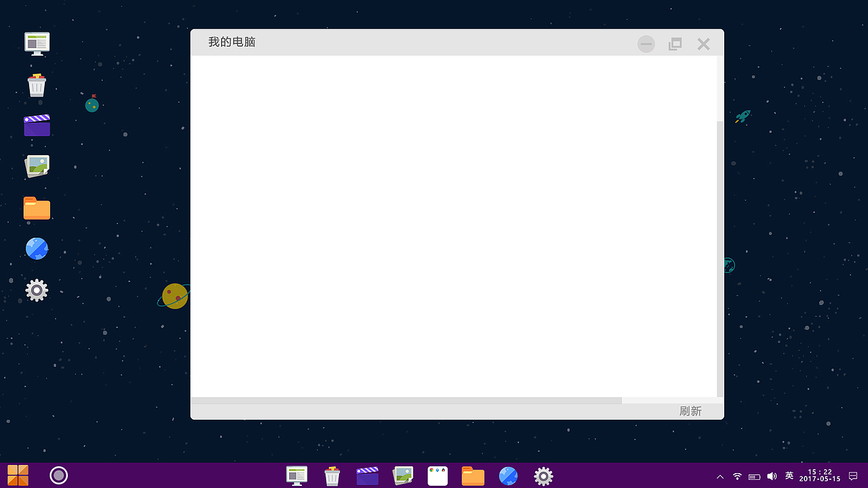Switch input language via the 英 indicator

pos(789,476)
